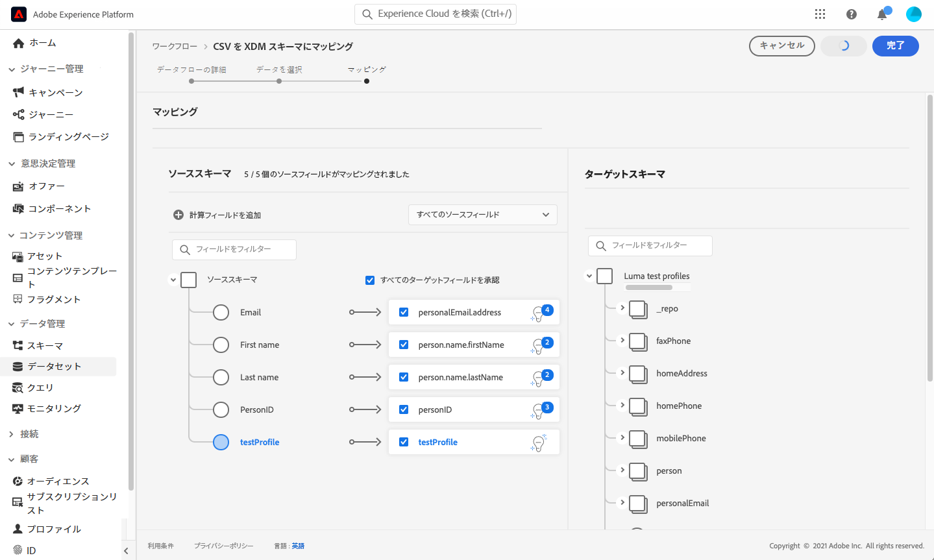
Task: Select the PersonID source field radio
Action: pos(221,409)
